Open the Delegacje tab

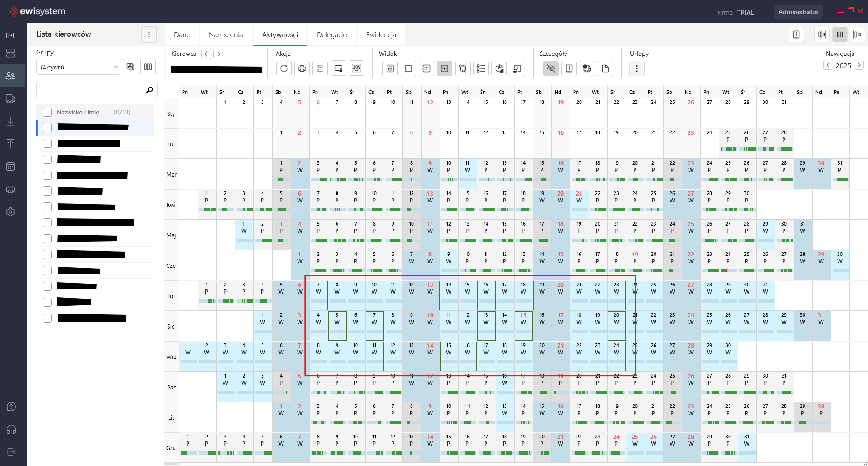pos(332,35)
